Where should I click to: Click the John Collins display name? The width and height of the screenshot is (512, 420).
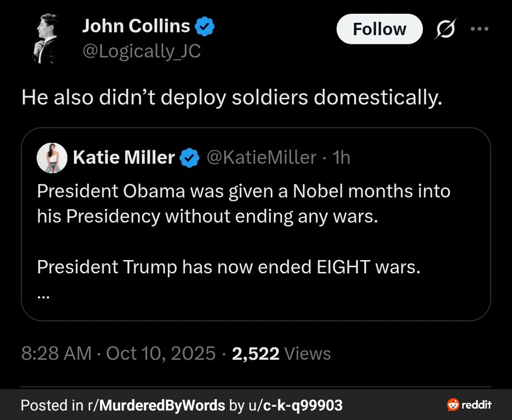(x=136, y=26)
